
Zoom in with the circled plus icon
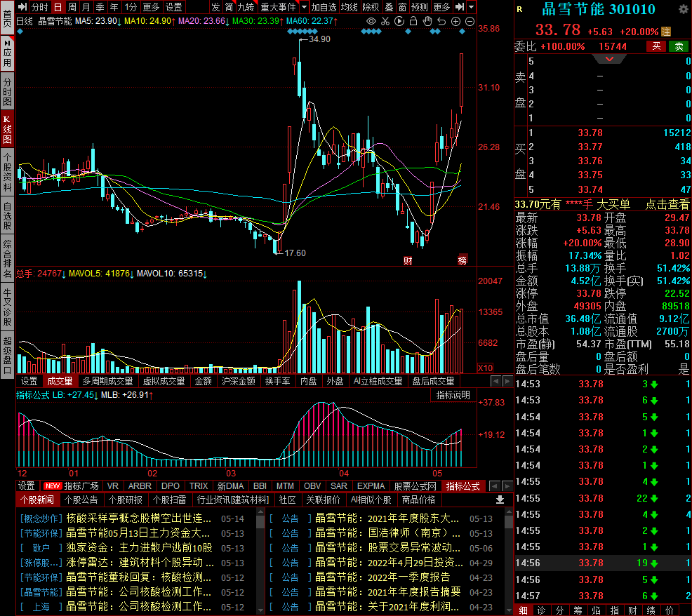coord(456,21)
